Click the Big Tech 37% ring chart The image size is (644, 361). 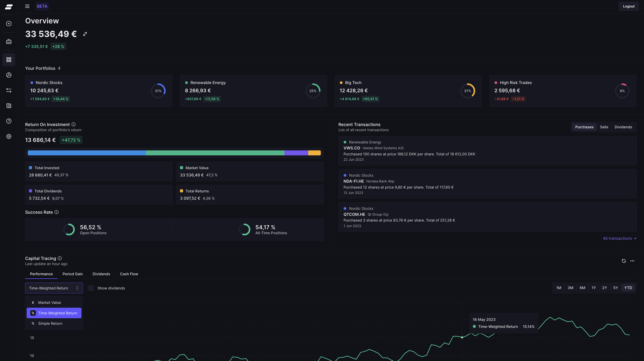(467, 91)
